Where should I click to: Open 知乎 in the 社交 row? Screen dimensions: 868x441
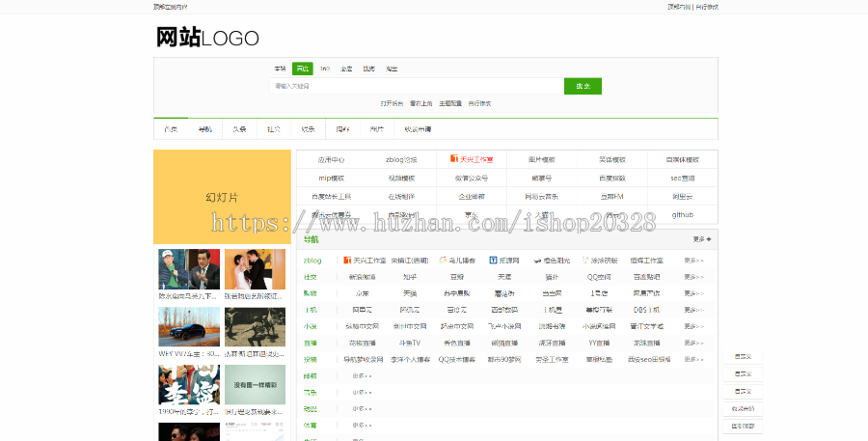point(410,277)
